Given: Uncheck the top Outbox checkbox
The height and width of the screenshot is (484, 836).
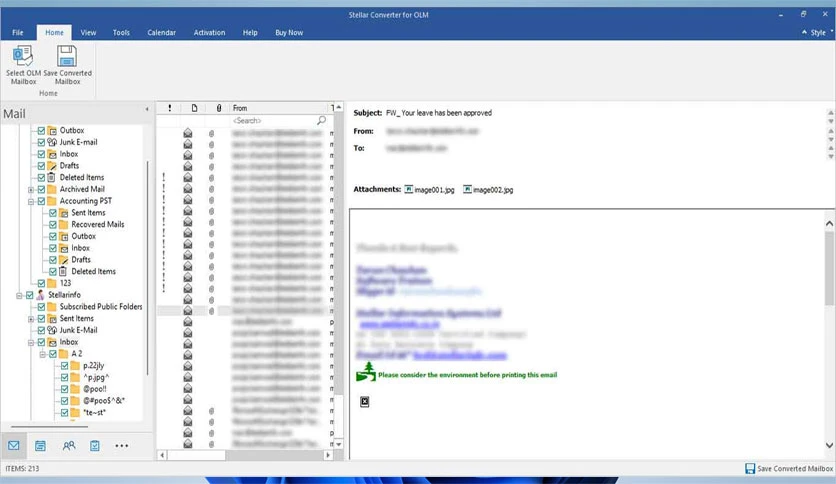Looking at the screenshot, I should coord(41,131).
